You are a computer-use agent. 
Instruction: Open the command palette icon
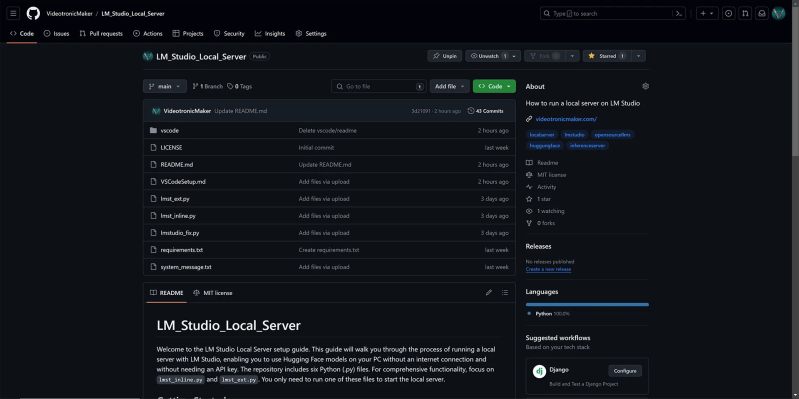pos(679,14)
